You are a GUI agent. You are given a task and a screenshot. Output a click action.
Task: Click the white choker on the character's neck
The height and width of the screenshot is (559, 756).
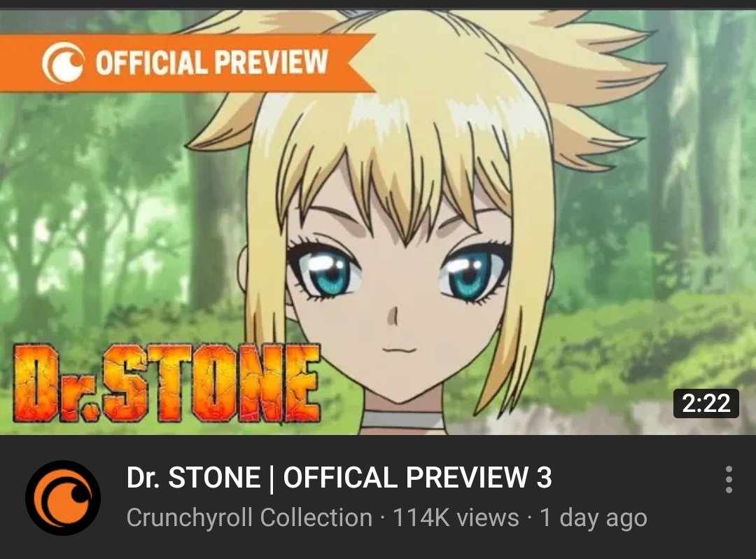(402, 419)
